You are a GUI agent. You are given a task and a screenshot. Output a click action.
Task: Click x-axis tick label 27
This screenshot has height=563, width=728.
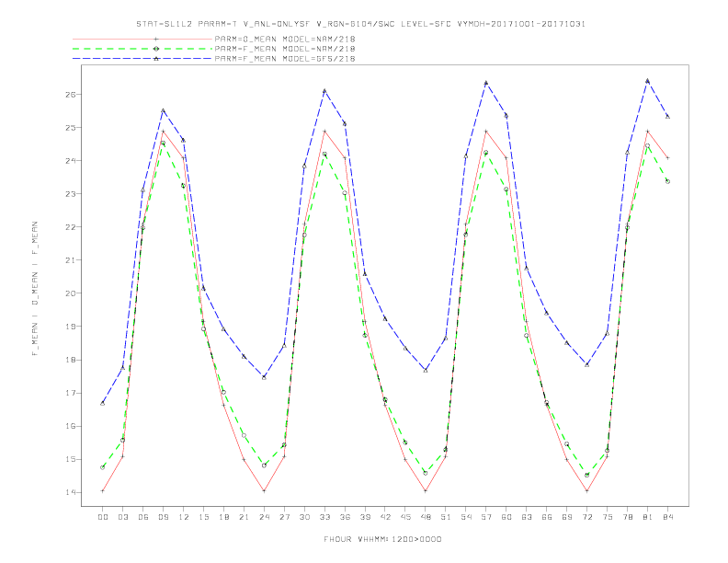284,517
